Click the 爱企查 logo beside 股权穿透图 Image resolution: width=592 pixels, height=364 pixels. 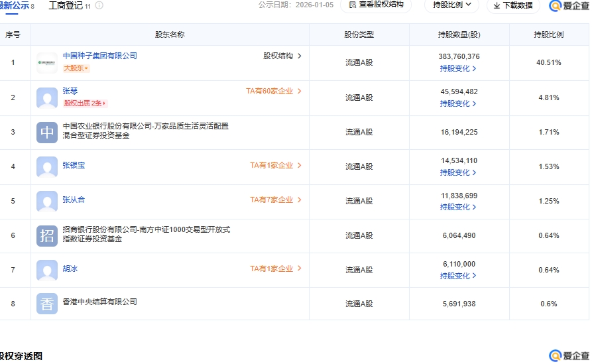569,355
